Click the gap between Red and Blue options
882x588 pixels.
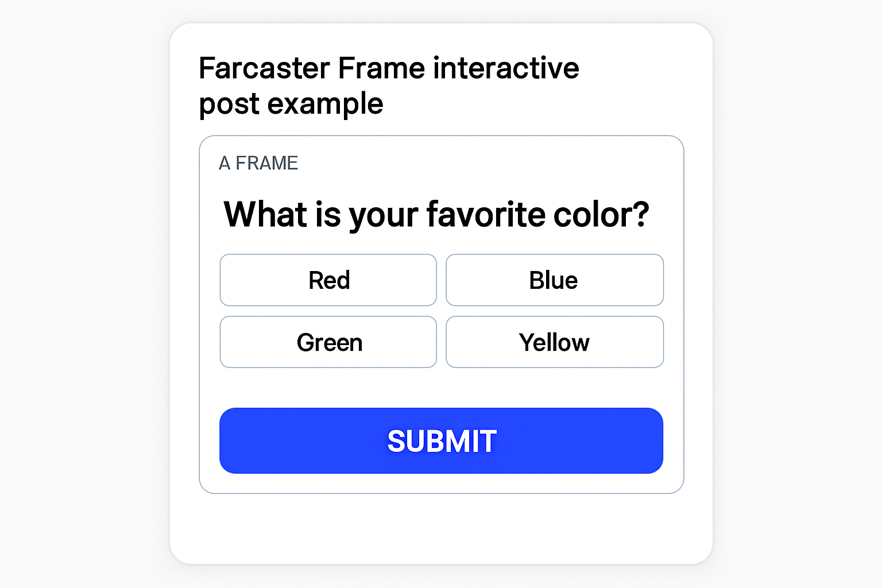coord(441,280)
